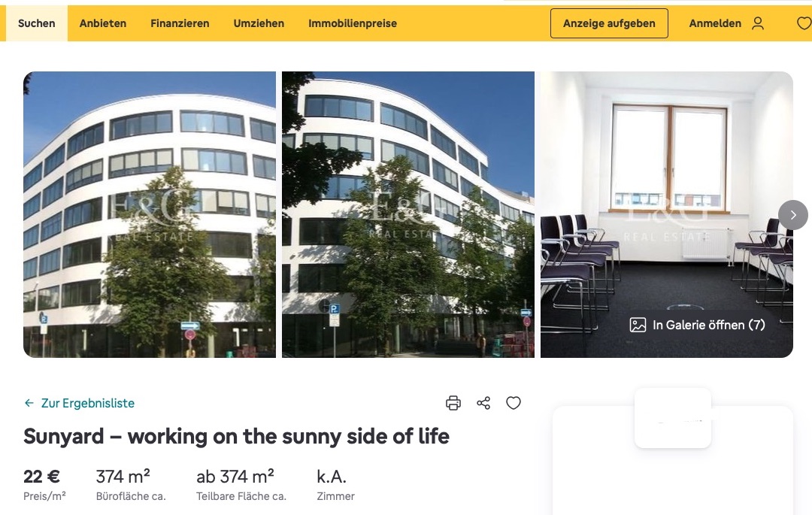This screenshot has height=515, width=812.
Task: Save the listing with the heart icon
Action: click(x=514, y=403)
